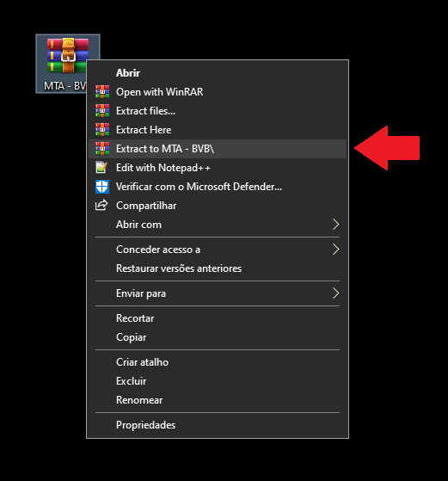Choose Compartilhar menu entry

point(218,206)
